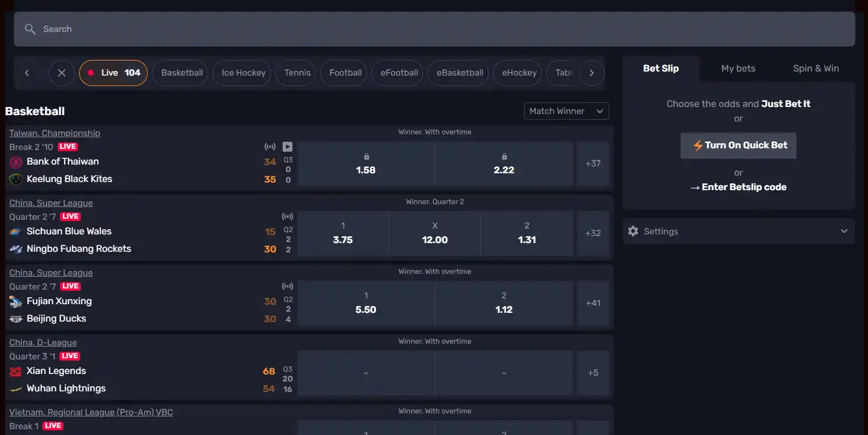Viewport: 868px width, 435px height.
Task: Open Keelung Black Kites team name
Action: tap(69, 179)
